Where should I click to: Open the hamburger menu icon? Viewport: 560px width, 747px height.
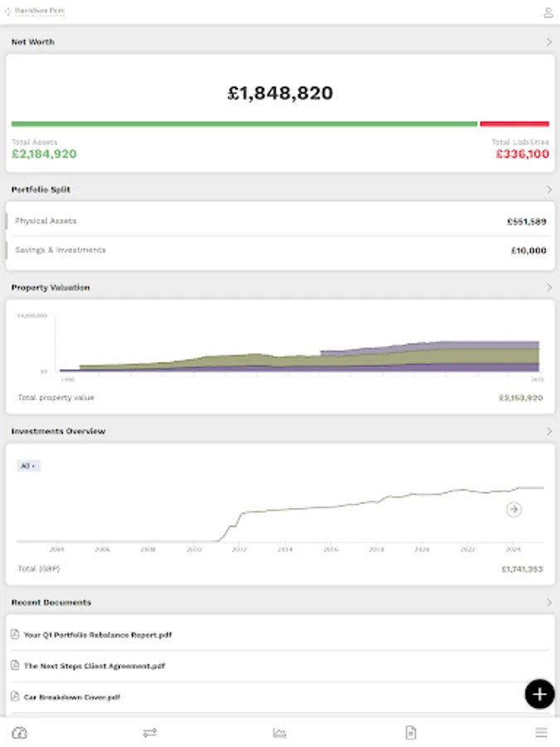[541, 732]
